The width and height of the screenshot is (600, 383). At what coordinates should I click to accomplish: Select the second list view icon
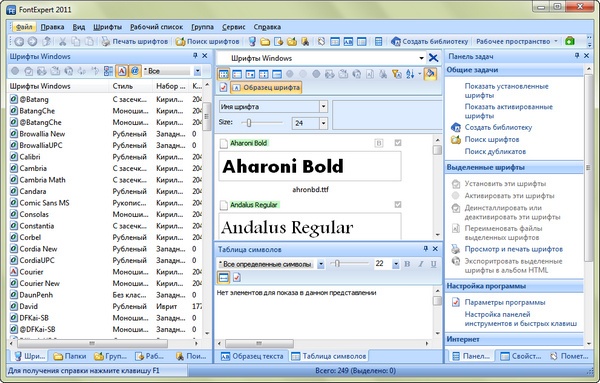[237, 74]
